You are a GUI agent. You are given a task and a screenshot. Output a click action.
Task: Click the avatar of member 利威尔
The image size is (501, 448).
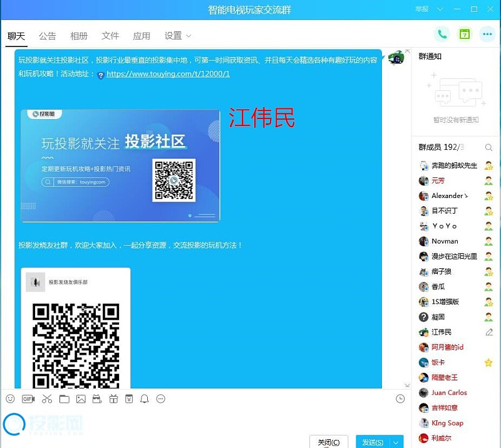coord(424,438)
